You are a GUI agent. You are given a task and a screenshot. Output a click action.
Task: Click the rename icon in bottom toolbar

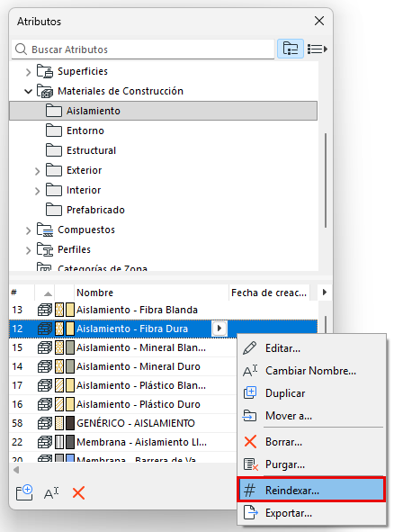51,493
